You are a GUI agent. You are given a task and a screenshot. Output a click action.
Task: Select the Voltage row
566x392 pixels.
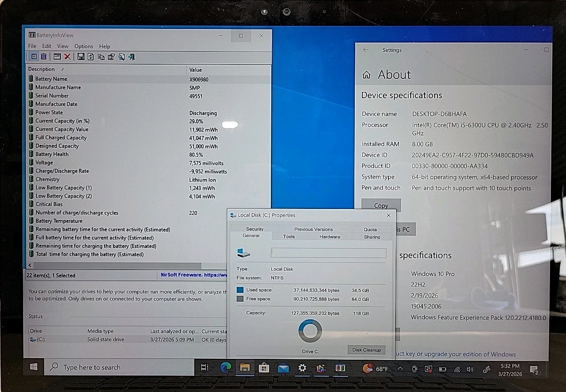click(149, 163)
